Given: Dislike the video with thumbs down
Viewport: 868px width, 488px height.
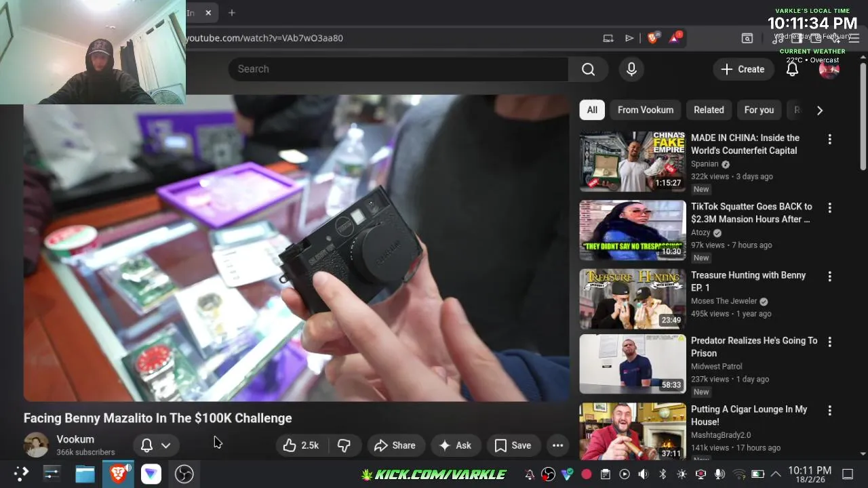Looking at the screenshot, I should click(x=344, y=445).
